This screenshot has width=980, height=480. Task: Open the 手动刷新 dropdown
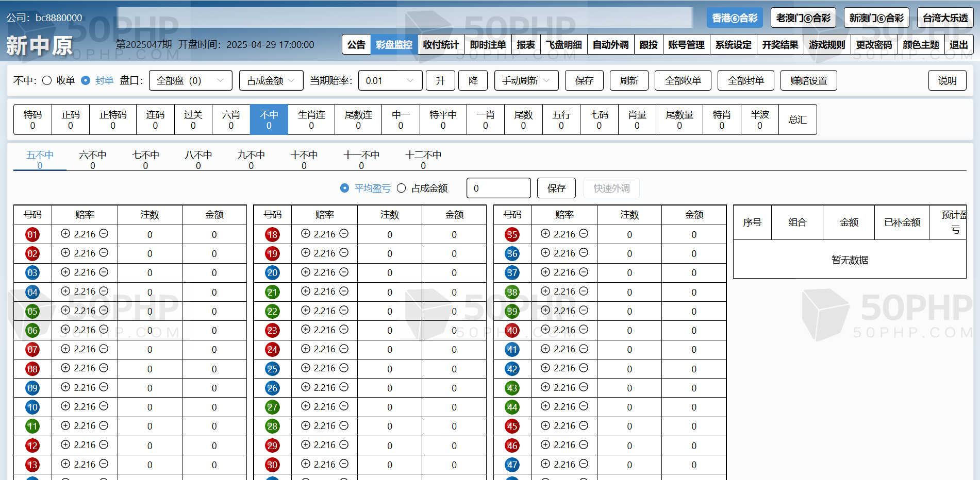coord(526,80)
